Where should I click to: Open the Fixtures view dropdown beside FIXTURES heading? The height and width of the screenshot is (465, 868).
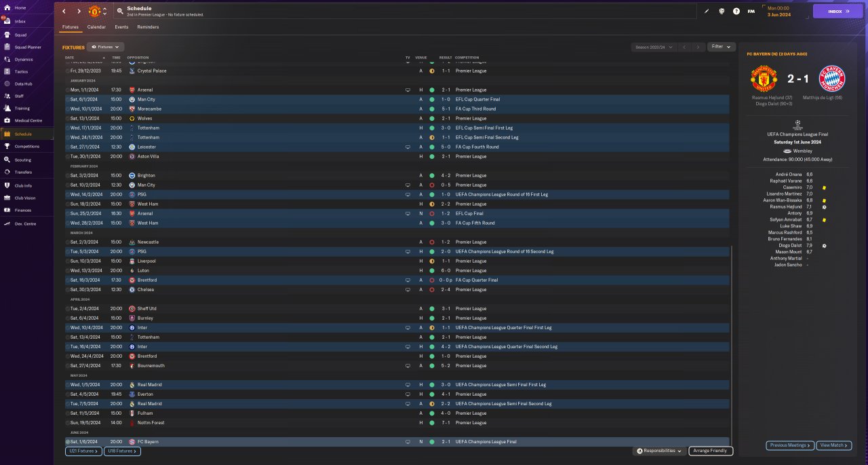(106, 47)
